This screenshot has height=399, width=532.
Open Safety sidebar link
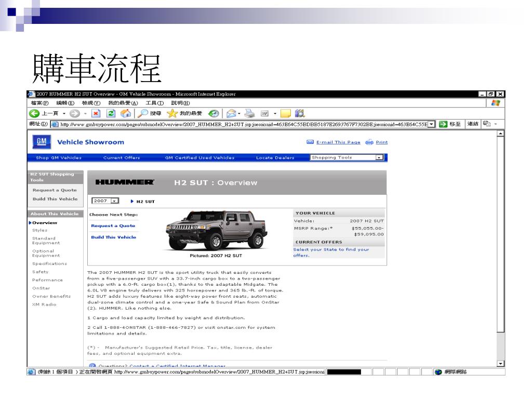tap(41, 272)
